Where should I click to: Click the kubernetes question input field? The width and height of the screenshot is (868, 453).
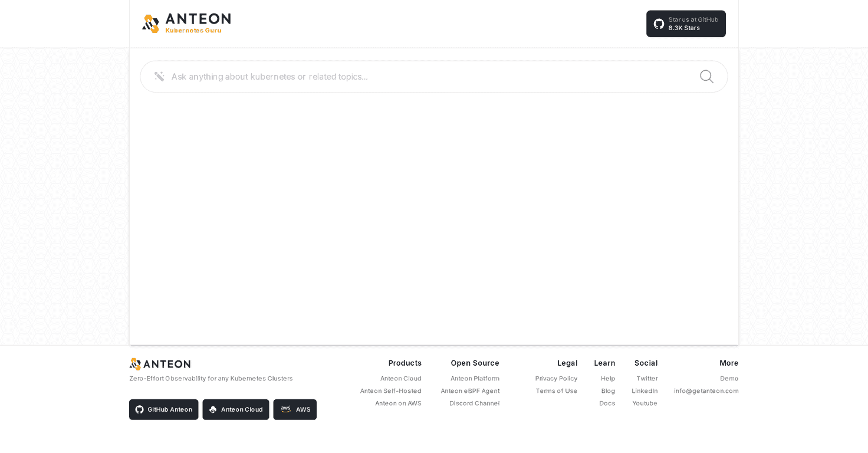coord(413,76)
